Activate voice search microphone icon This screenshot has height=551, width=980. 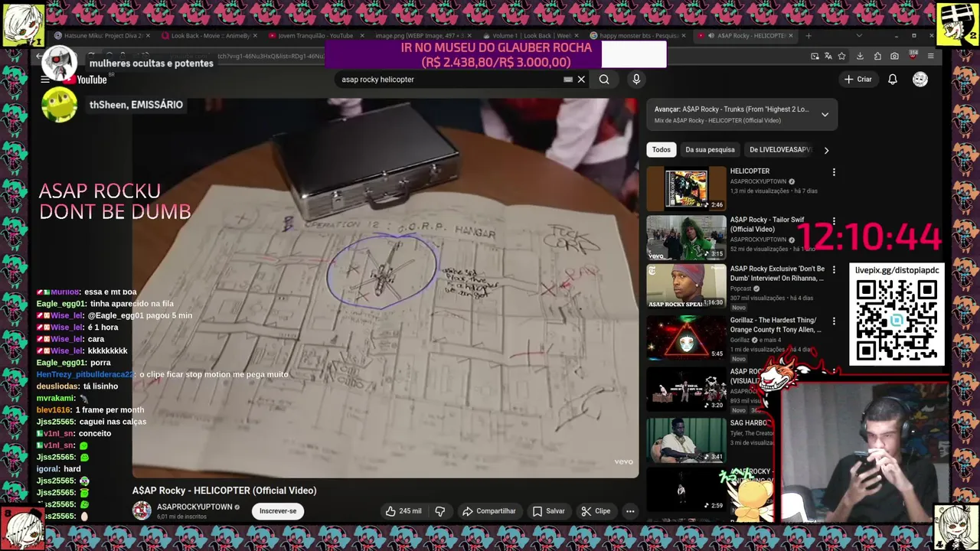636,80
